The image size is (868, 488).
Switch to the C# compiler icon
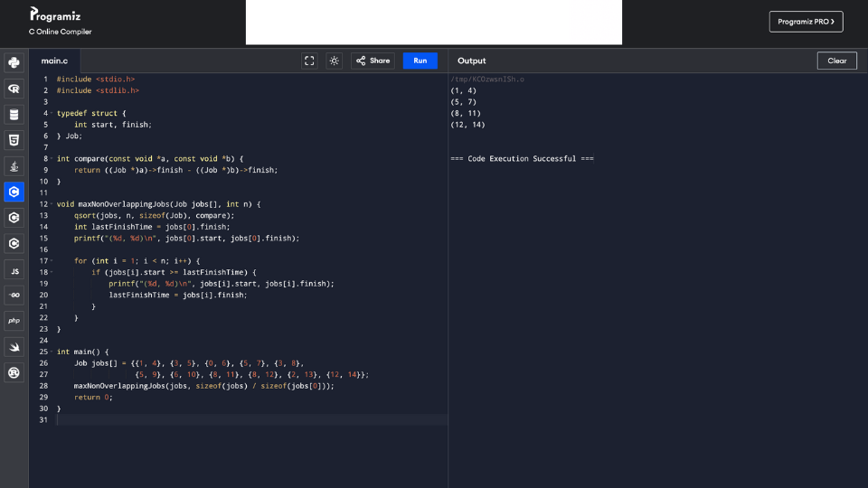(x=14, y=243)
